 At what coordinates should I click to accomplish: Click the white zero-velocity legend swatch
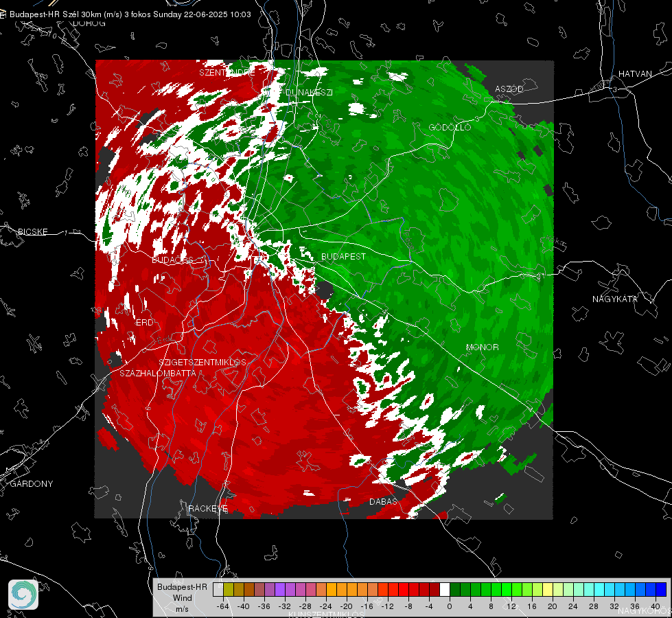[x=445, y=590]
